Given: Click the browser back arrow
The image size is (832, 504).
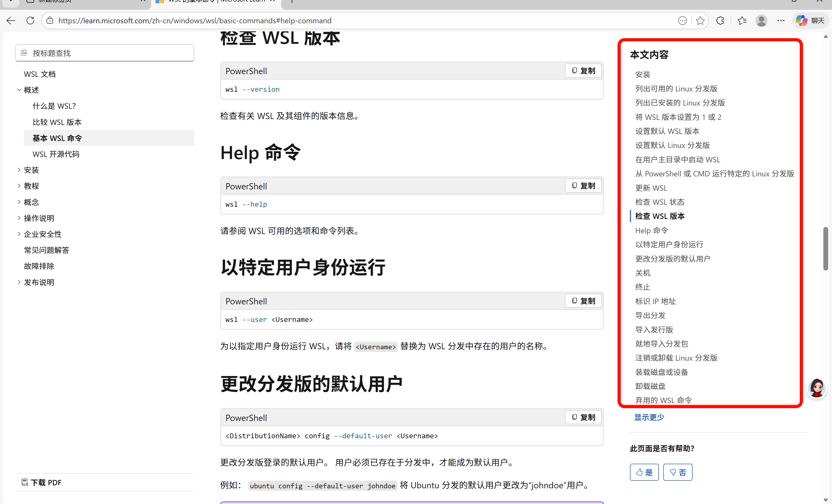Looking at the screenshot, I should tap(11, 21).
